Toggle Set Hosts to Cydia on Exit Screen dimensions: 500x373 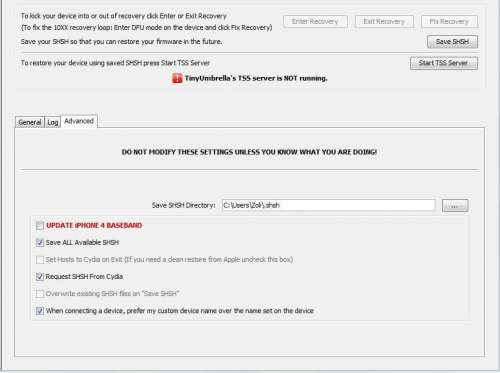point(40,260)
